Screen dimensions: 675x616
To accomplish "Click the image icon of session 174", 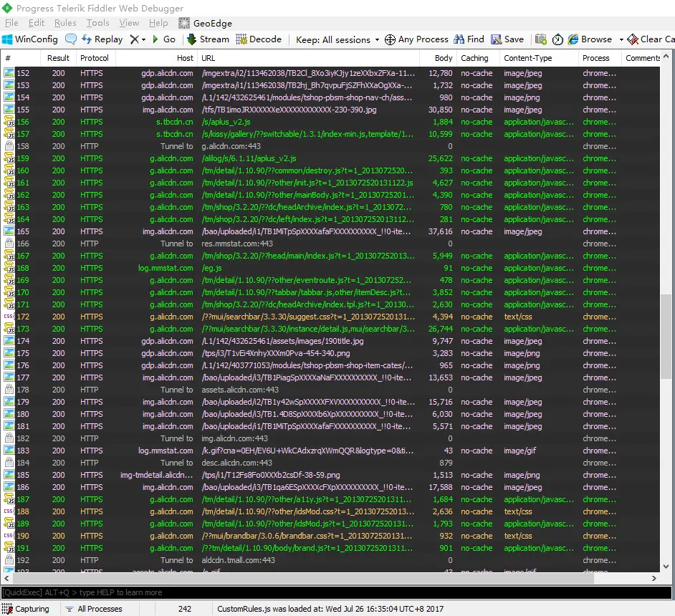I will click(x=9, y=341).
